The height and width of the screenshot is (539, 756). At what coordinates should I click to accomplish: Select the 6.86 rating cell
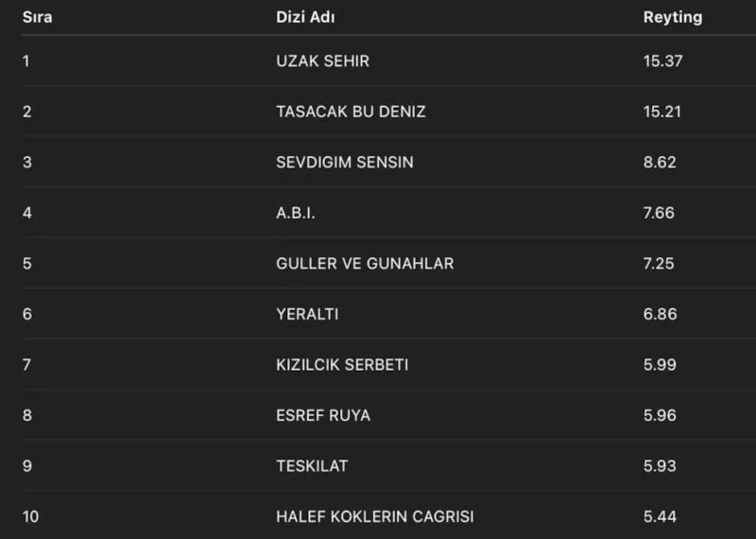pos(660,314)
